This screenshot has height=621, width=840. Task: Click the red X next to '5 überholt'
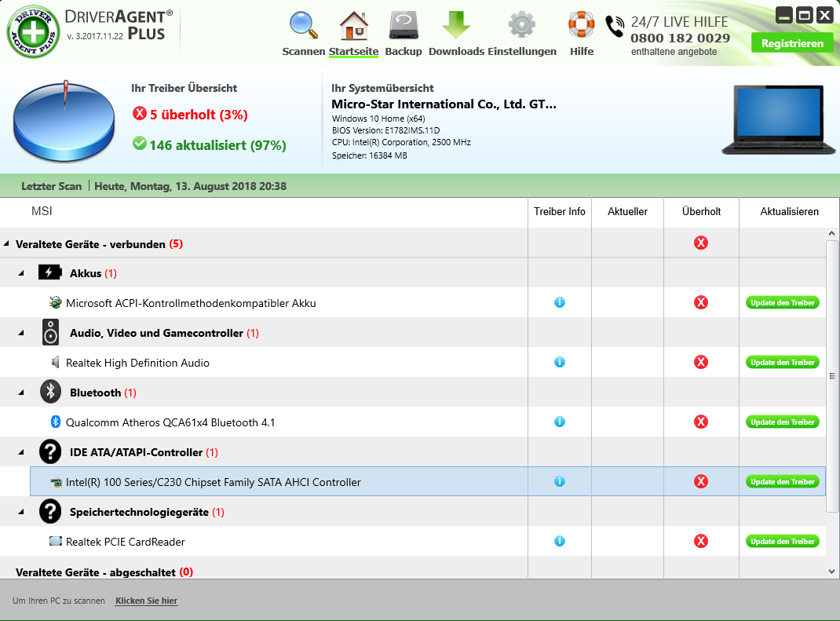pos(139,114)
